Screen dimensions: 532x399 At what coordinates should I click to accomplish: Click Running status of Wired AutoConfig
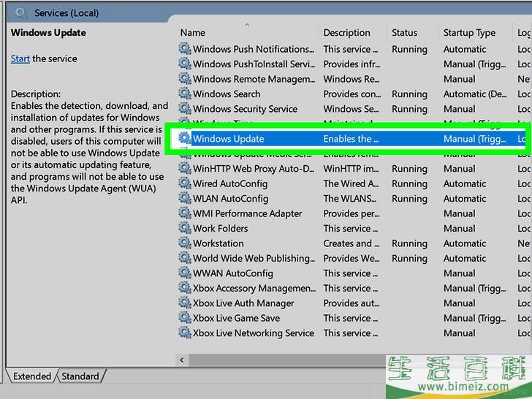click(409, 183)
